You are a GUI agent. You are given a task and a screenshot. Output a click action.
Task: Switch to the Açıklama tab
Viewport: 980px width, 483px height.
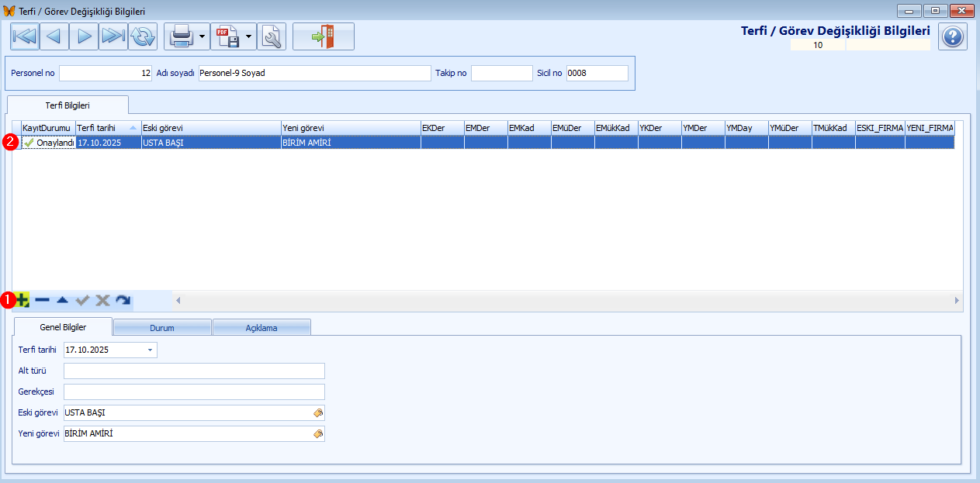[x=261, y=328]
